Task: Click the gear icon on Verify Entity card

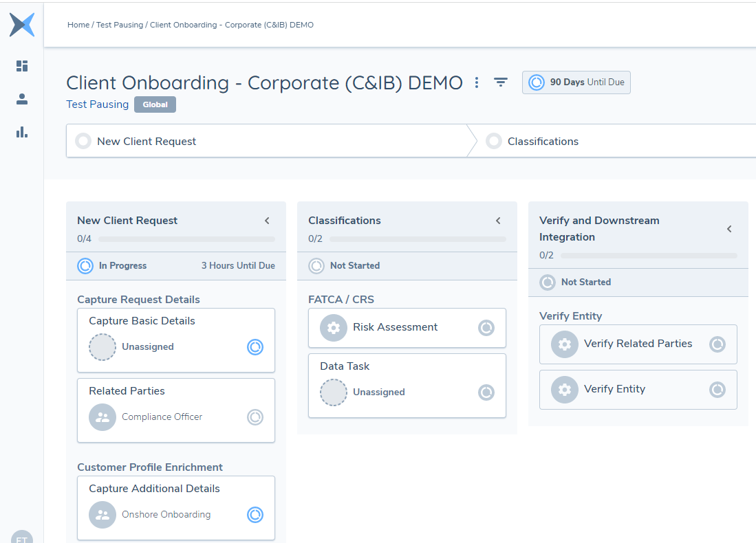Action: (x=564, y=389)
